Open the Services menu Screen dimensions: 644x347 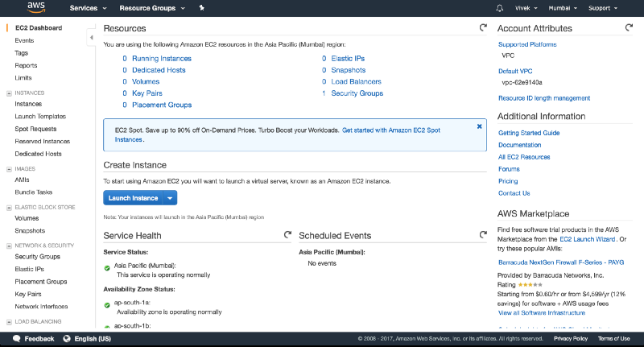(88, 8)
